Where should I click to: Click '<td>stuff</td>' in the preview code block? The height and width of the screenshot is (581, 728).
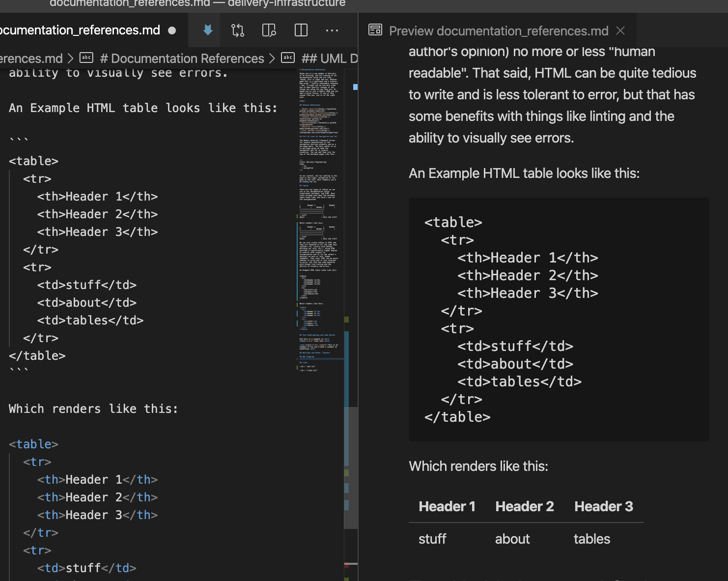point(515,347)
